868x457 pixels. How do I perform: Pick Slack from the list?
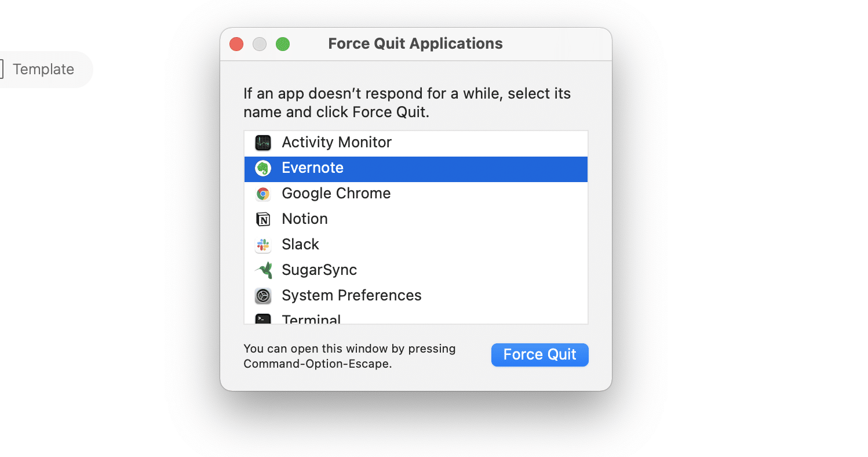pos(300,245)
